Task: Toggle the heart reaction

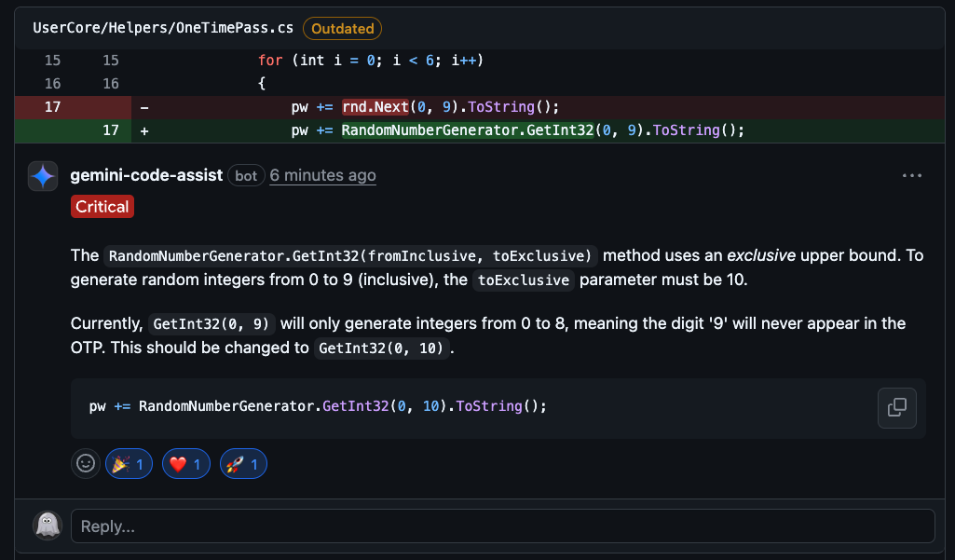Action: pos(185,464)
